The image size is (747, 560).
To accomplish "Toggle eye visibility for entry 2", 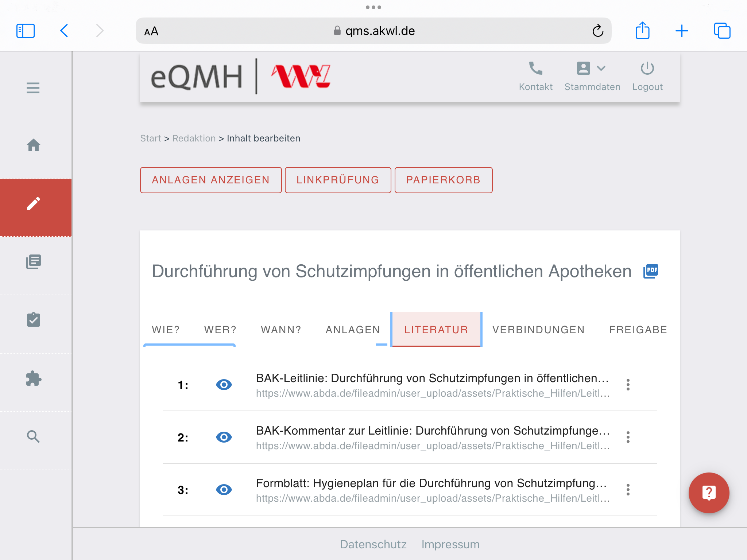I will pyautogui.click(x=224, y=437).
